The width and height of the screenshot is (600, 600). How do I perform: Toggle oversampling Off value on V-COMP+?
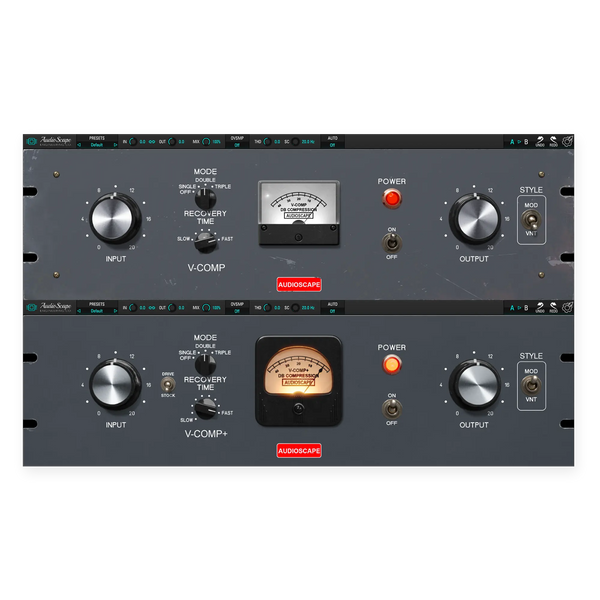point(237,311)
